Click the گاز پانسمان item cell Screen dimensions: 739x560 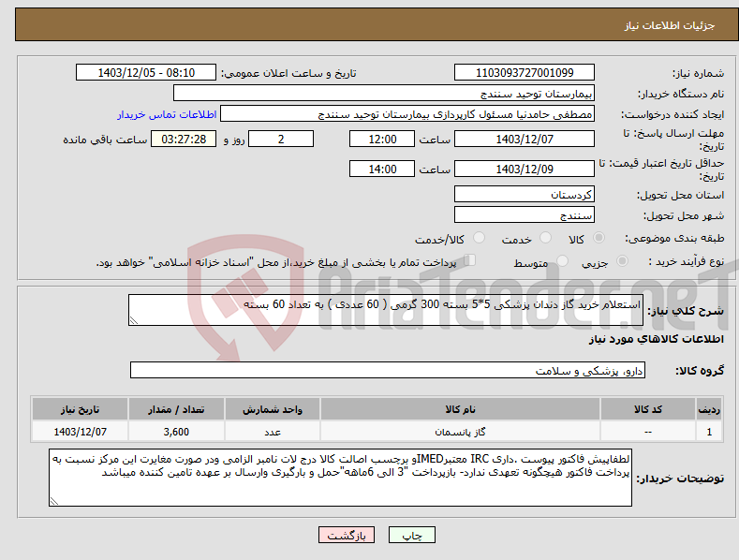(460, 432)
